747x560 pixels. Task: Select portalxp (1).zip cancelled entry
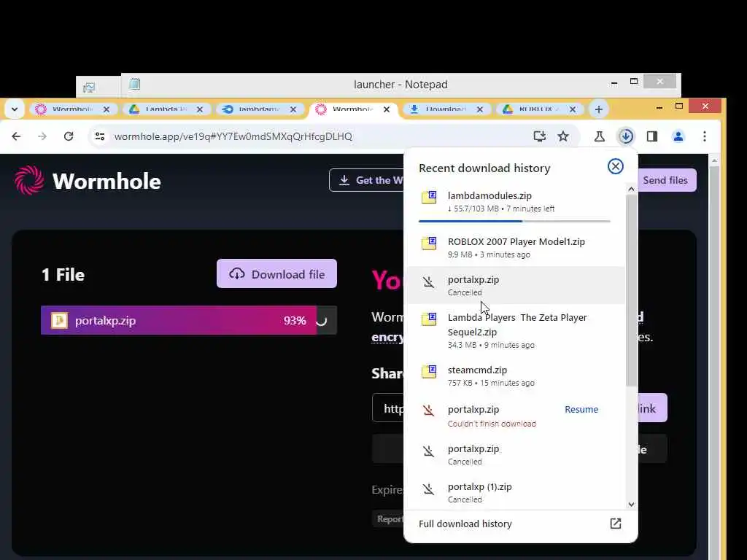514,492
